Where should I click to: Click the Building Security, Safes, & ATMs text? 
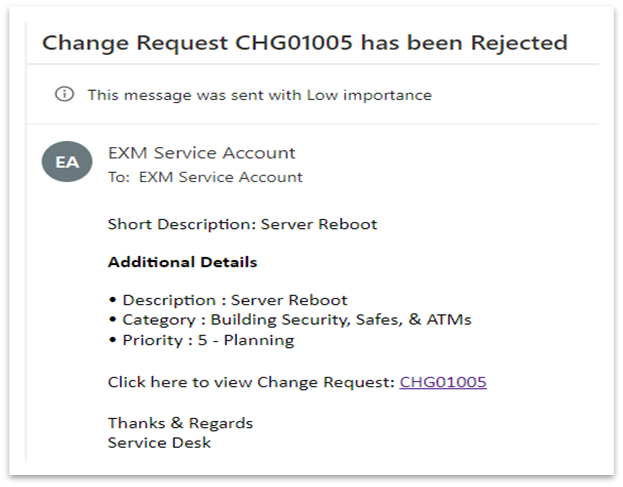pyautogui.click(x=341, y=320)
